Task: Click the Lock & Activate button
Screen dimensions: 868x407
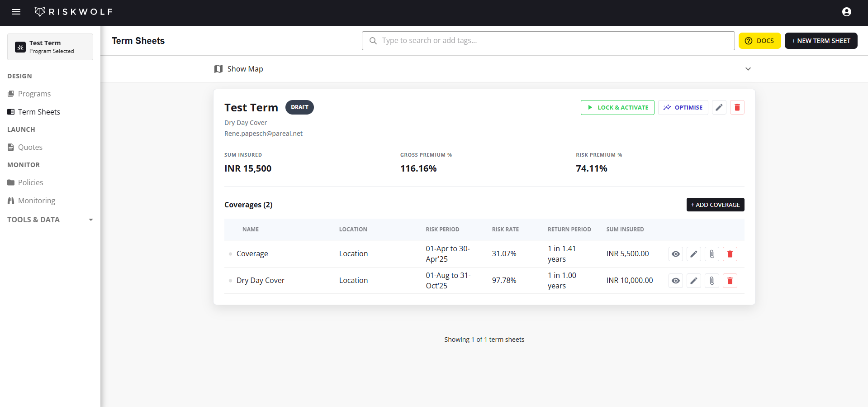Action: tap(617, 107)
